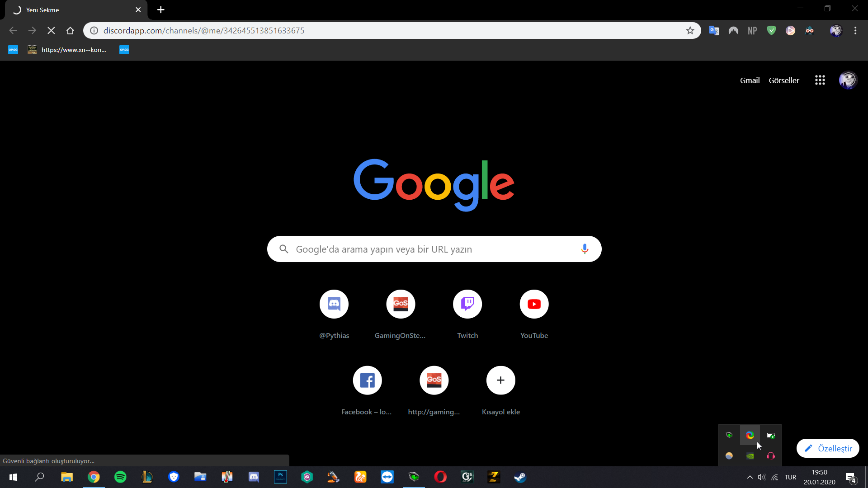
Task: Open the green shield adblock extension
Action: coord(771,31)
